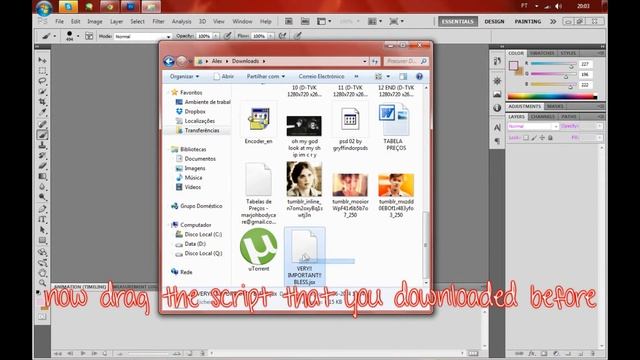Screen dimensions: 640x360
Task: Select the Horizontal Type tool
Action: 42,220
